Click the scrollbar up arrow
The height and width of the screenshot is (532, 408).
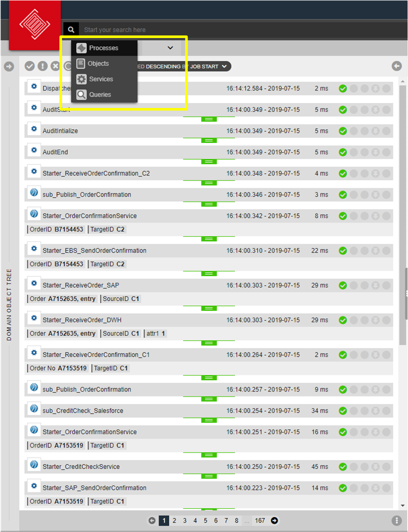pos(402,81)
